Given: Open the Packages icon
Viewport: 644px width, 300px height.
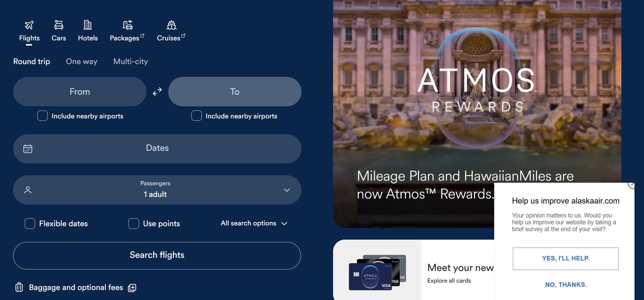Looking at the screenshot, I should coord(127,25).
